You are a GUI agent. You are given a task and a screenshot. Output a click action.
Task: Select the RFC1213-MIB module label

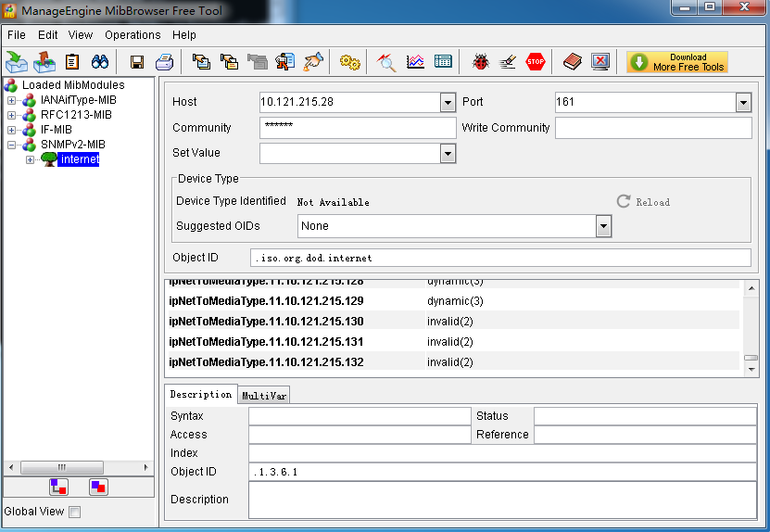coord(76,115)
